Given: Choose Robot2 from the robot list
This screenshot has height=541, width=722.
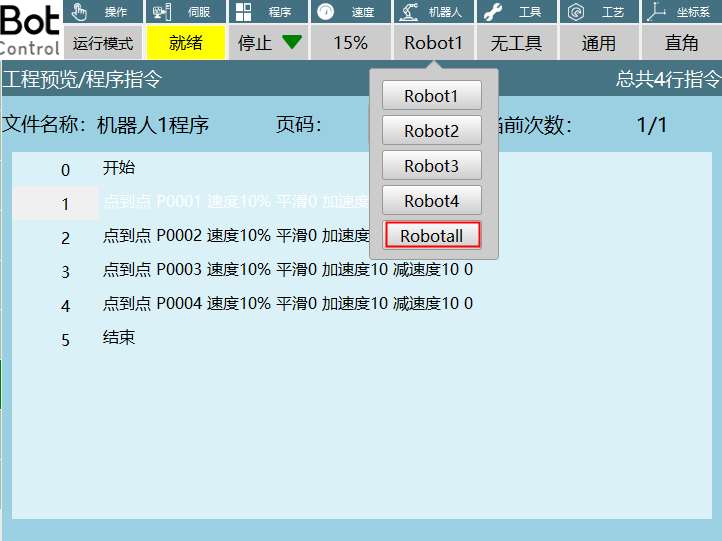Looking at the screenshot, I should click(x=432, y=131).
